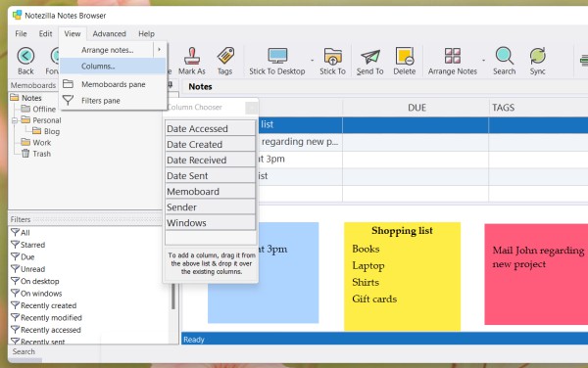Click the Back toolbar icon
Viewport: 588px width, 368px height.
click(x=25, y=56)
